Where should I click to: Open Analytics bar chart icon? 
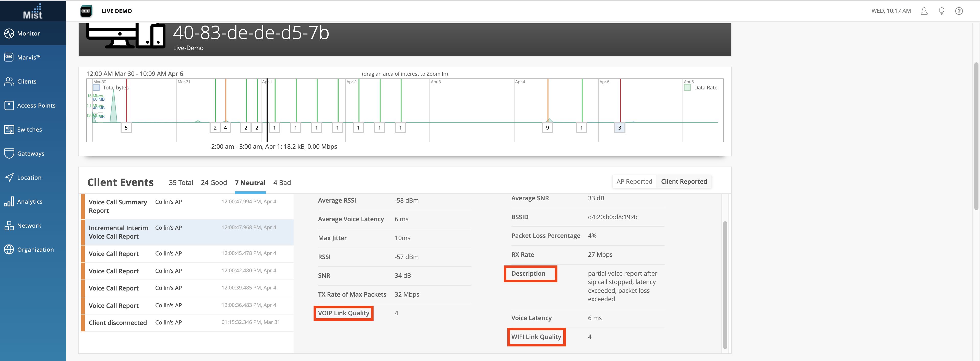pyautogui.click(x=9, y=201)
